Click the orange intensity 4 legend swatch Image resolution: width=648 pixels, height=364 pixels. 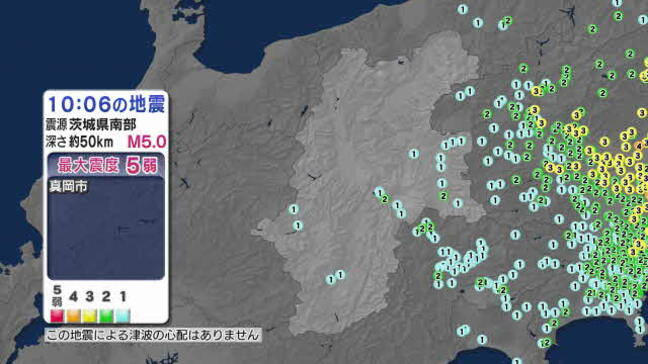click(74, 316)
